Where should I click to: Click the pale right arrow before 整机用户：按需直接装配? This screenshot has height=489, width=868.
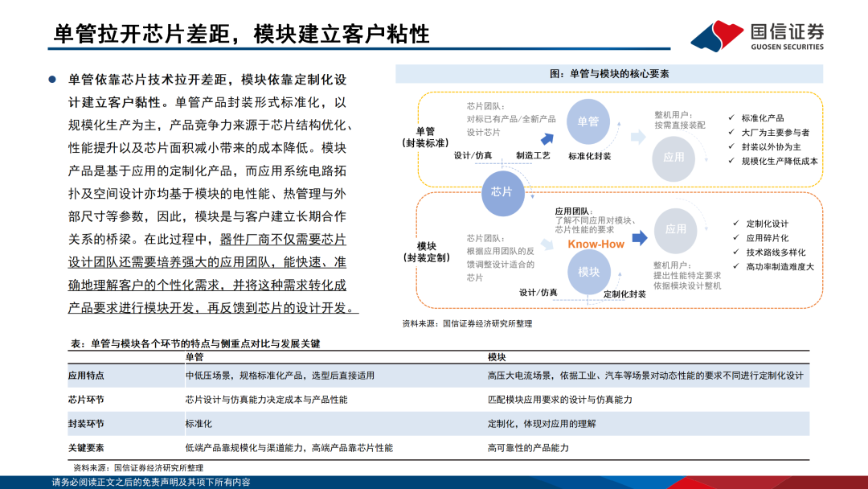point(638,138)
